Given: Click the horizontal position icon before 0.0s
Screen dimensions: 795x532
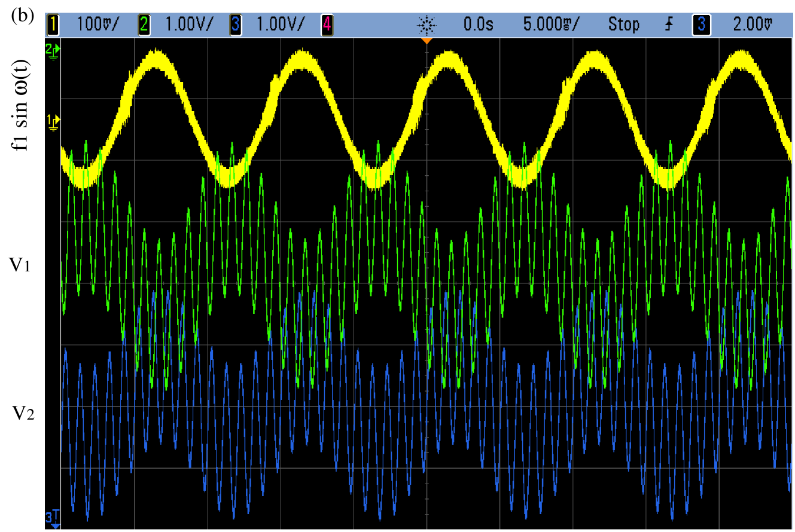Looking at the screenshot, I should 427,25.
